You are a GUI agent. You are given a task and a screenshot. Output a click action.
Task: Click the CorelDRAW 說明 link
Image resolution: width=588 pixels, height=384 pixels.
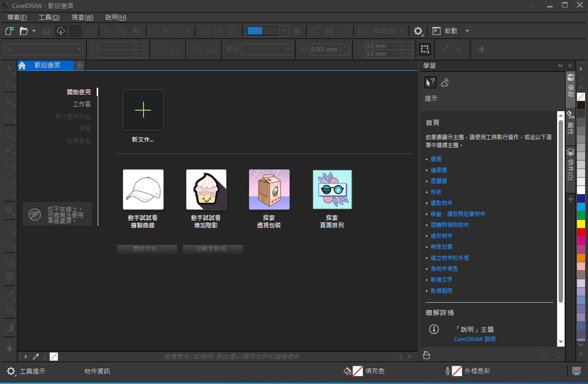[475, 339]
